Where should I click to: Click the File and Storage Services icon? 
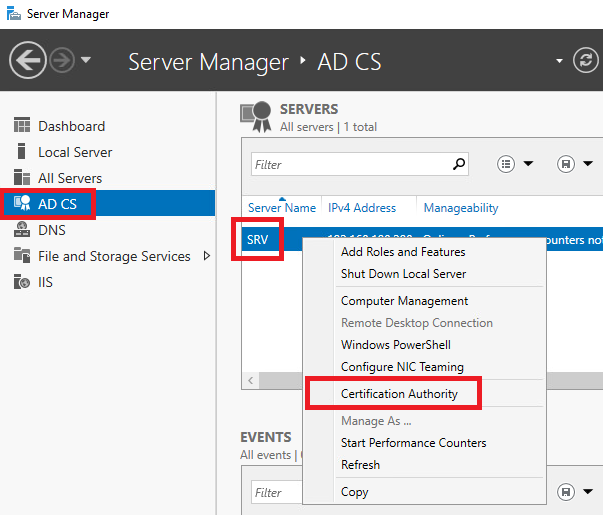[22, 255]
